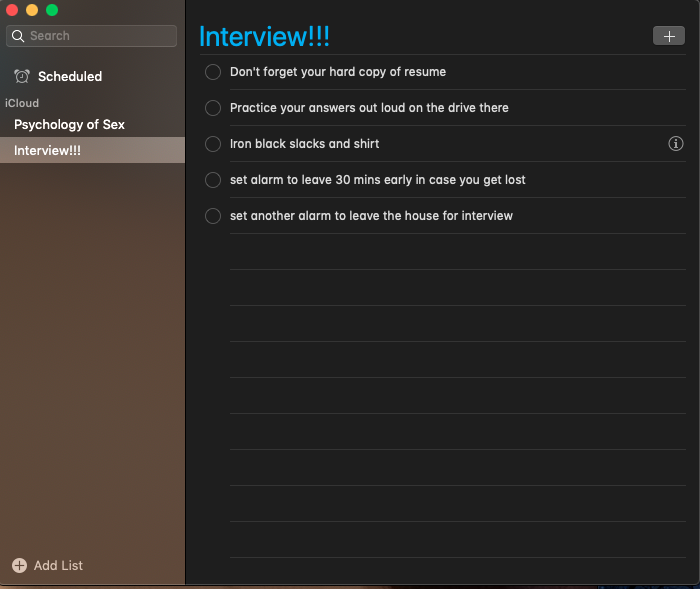
Task: Complete 'Don't forget your hard copy of resume'
Action: [x=213, y=72]
